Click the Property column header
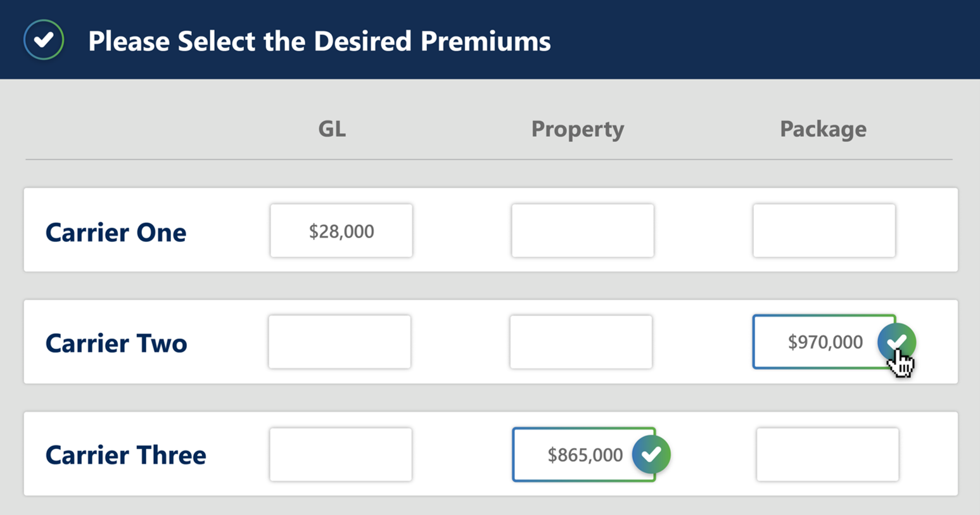Viewport: 980px width, 515px height. [577, 129]
